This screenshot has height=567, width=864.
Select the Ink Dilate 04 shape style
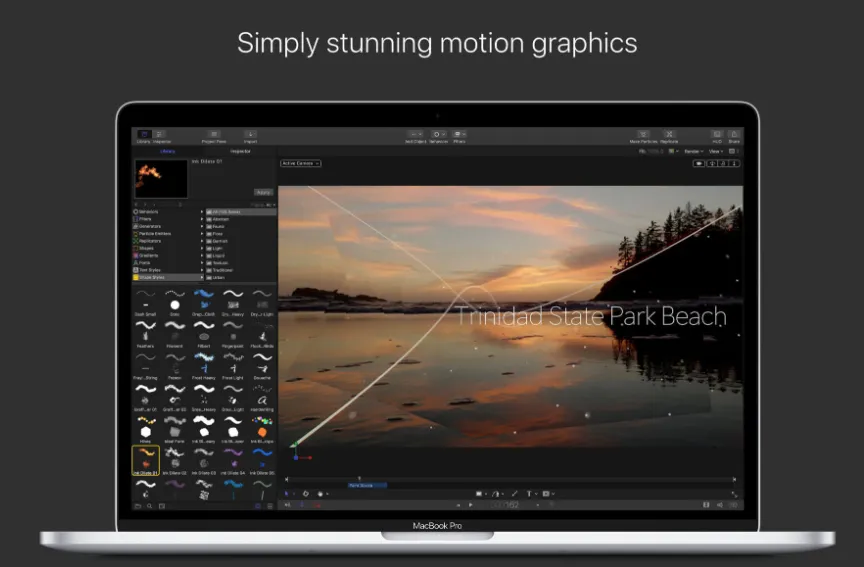point(233,461)
